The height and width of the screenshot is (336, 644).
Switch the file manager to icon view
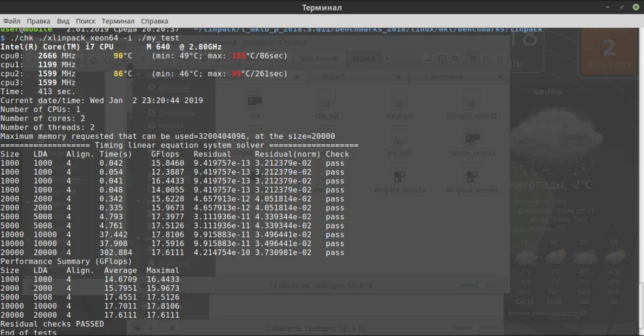click(473, 58)
